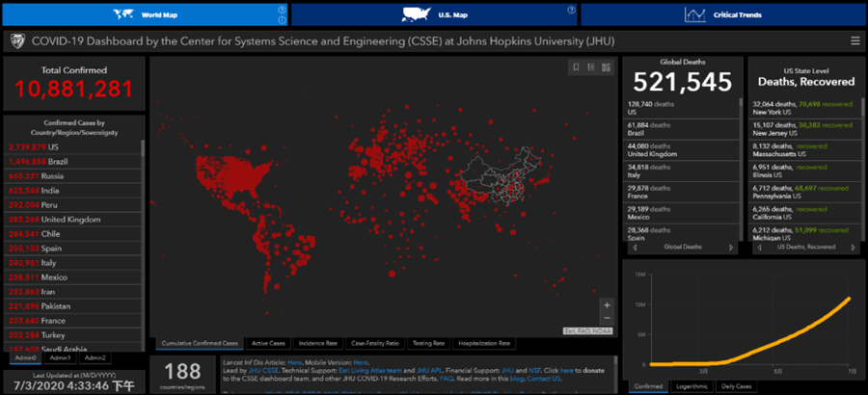Click the JHU shield logo
This screenshot has width=868, height=395.
[17, 40]
